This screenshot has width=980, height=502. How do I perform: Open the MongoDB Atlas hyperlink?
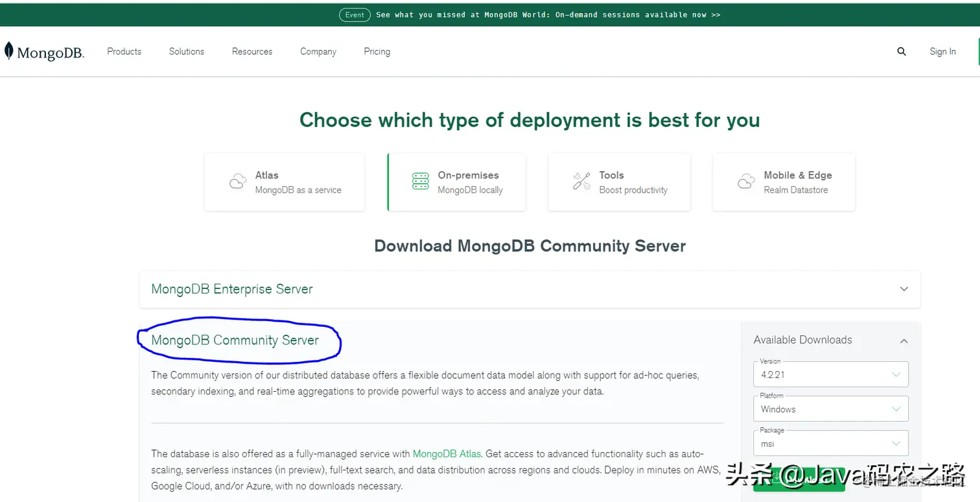[x=447, y=454]
